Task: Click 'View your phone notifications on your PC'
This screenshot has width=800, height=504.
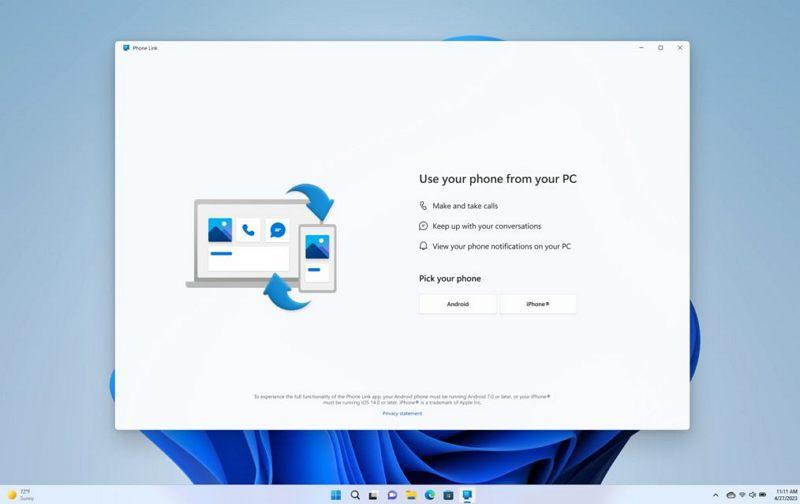Action: click(x=502, y=246)
